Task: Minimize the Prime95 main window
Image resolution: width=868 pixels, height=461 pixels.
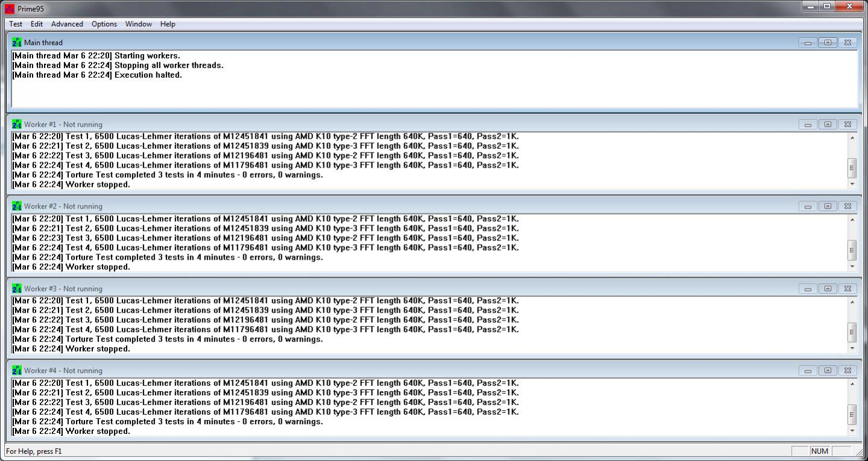Action: pyautogui.click(x=810, y=6)
